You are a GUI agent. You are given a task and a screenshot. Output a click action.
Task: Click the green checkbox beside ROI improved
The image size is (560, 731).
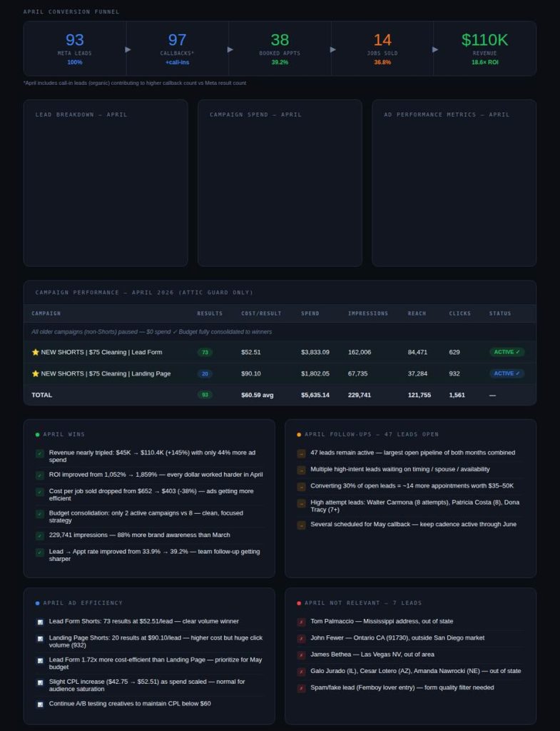click(x=40, y=475)
